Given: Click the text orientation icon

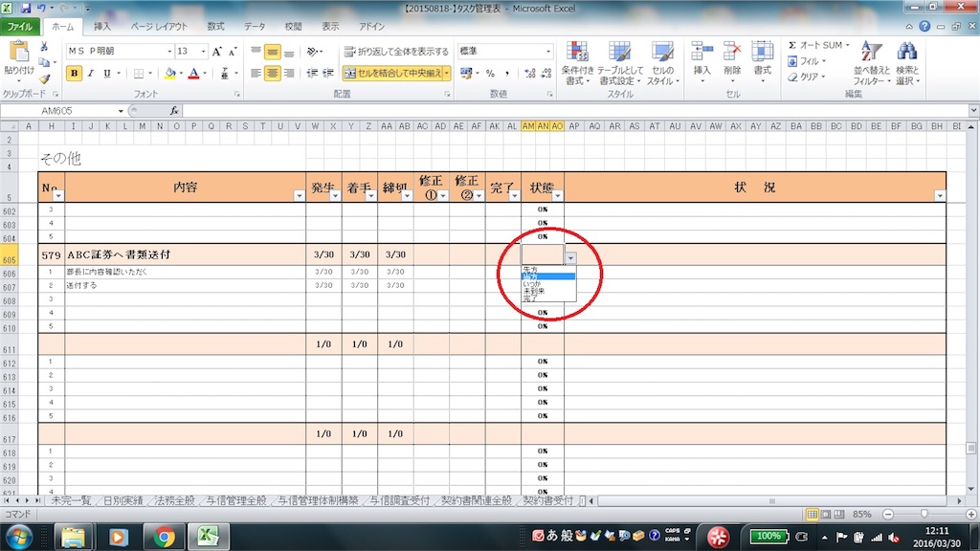Looking at the screenshot, I should pyautogui.click(x=314, y=52).
